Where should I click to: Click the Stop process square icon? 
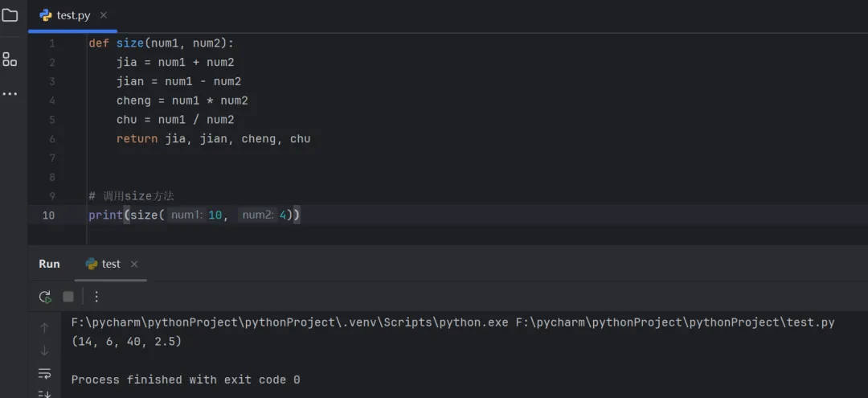pos(68,297)
